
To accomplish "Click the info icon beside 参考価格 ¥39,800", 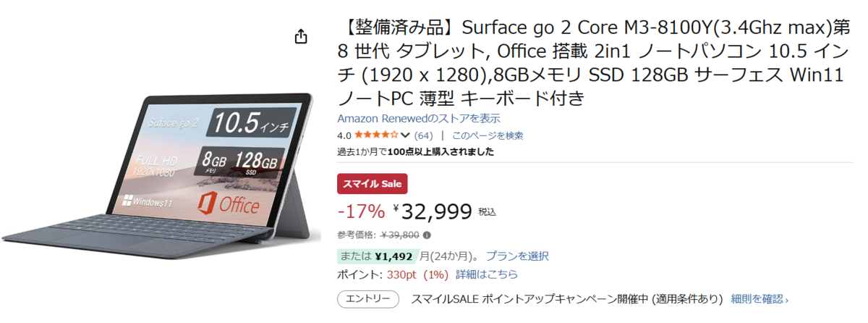I will [427, 235].
